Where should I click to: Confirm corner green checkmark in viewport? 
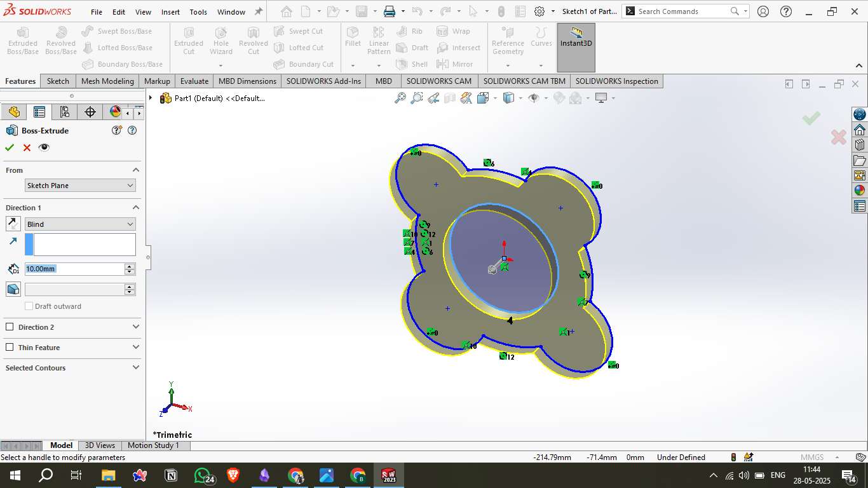(811, 118)
